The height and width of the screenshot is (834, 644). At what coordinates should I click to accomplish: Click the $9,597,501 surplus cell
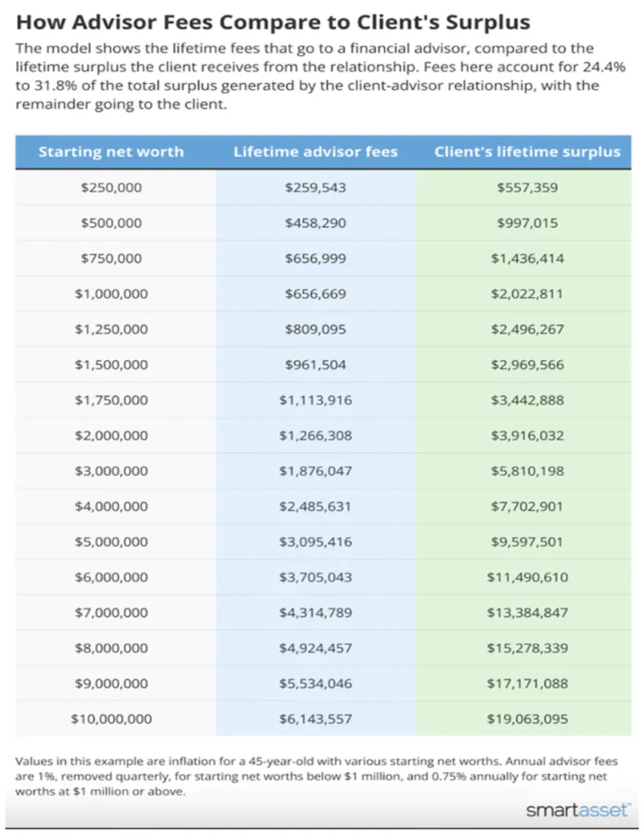point(527,542)
